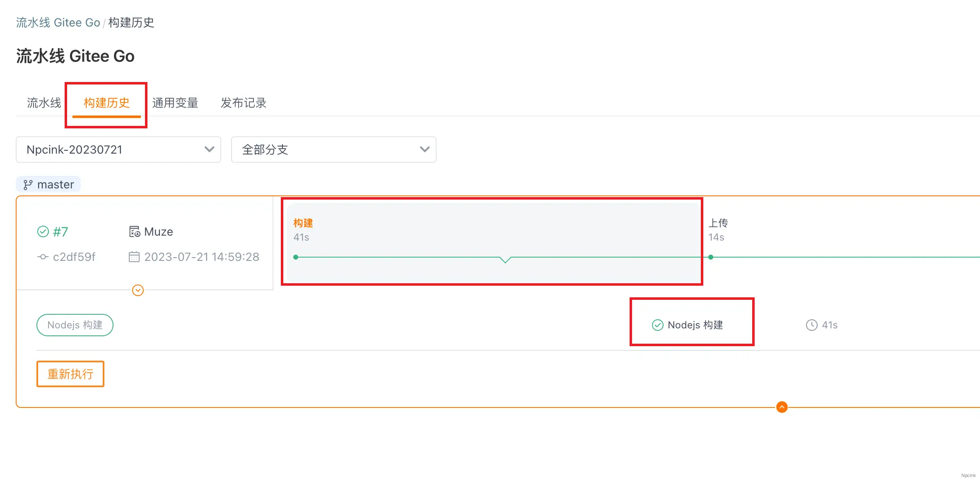Click the 构建 stage duration 41s
Screen dimensions: 980x482
click(x=301, y=237)
